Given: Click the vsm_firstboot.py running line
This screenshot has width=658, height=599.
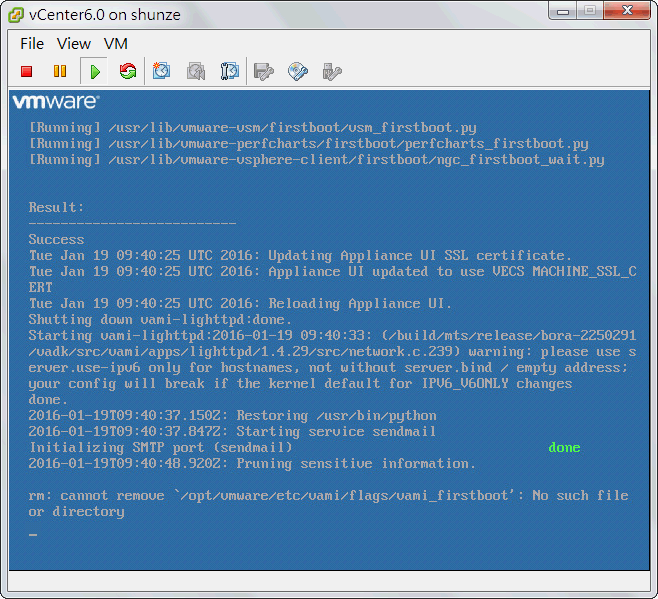Looking at the screenshot, I should 253,128.
